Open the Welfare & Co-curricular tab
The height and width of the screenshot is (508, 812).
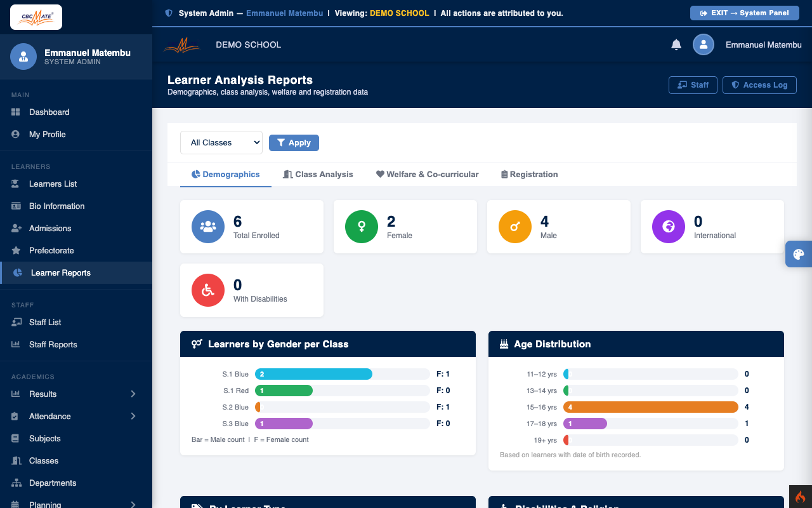(x=428, y=174)
